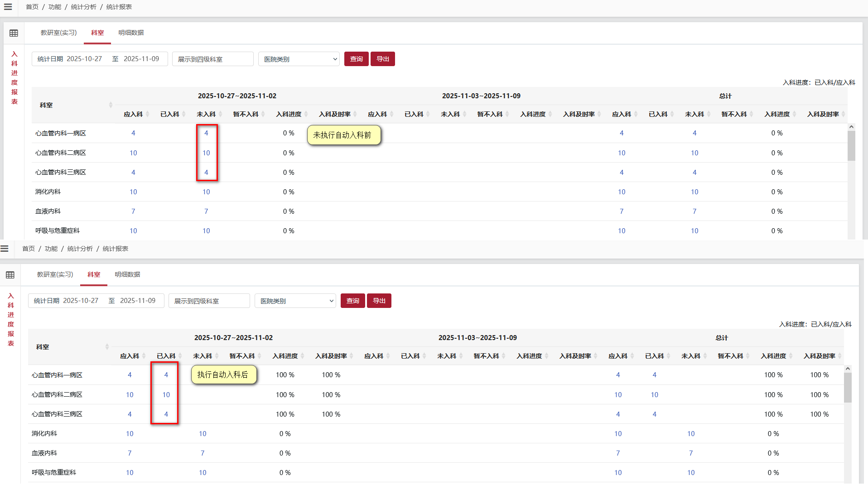The width and height of the screenshot is (868, 504).
Task: Sort upper table by 10-27~11-02 入科及时率 icon
Action: point(355,114)
